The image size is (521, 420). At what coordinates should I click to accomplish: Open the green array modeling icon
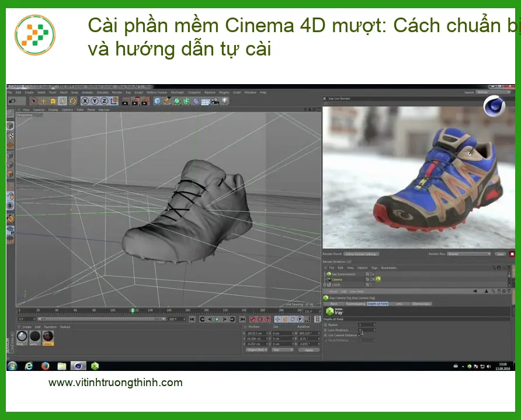(186, 101)
